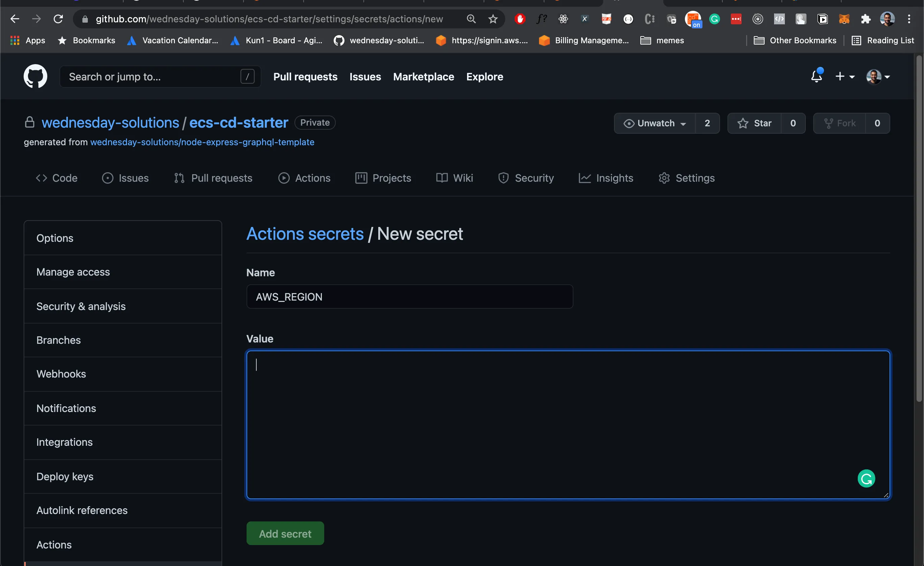Open the wednesday-solutions organization link
This screenshot has width=924, height=566.
pyautogui.click(x=110, y=123)
